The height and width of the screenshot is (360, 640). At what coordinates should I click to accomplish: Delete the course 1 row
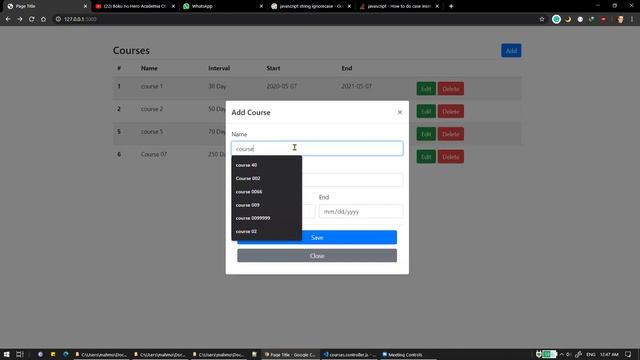451,89
